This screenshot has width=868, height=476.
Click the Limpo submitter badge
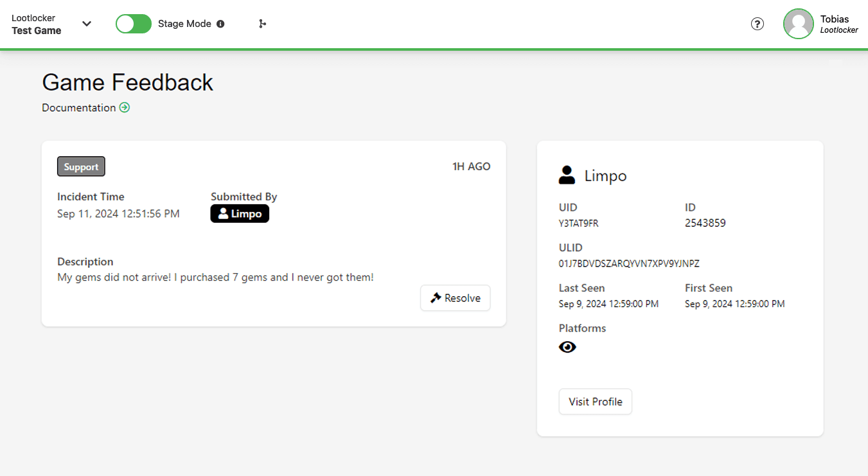coord(240,214)
